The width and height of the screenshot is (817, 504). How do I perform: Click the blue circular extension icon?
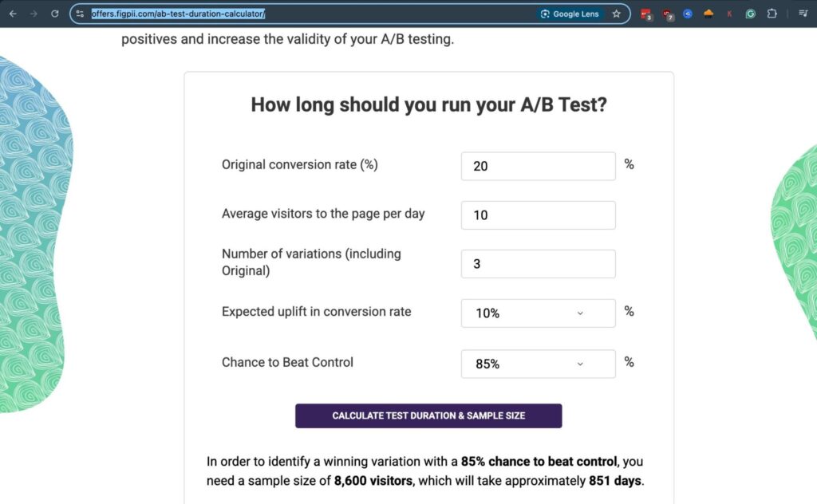687,14
